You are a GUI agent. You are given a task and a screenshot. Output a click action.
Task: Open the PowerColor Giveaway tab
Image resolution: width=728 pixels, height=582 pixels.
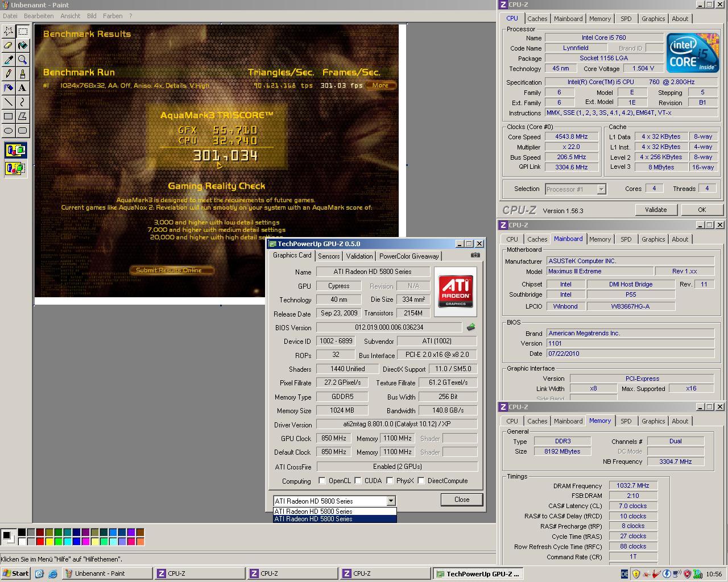pos(409,256)
